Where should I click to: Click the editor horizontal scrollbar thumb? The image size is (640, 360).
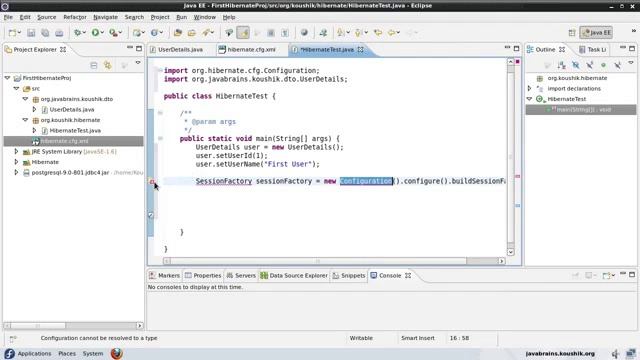coord(318,261)
